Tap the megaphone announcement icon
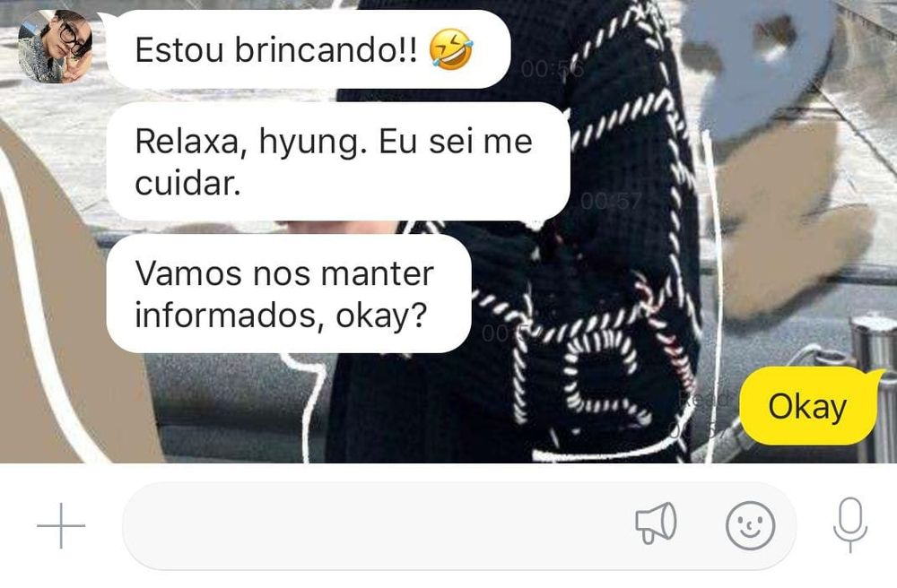Viewport: 897px width, 588px height. click(657, 523)
